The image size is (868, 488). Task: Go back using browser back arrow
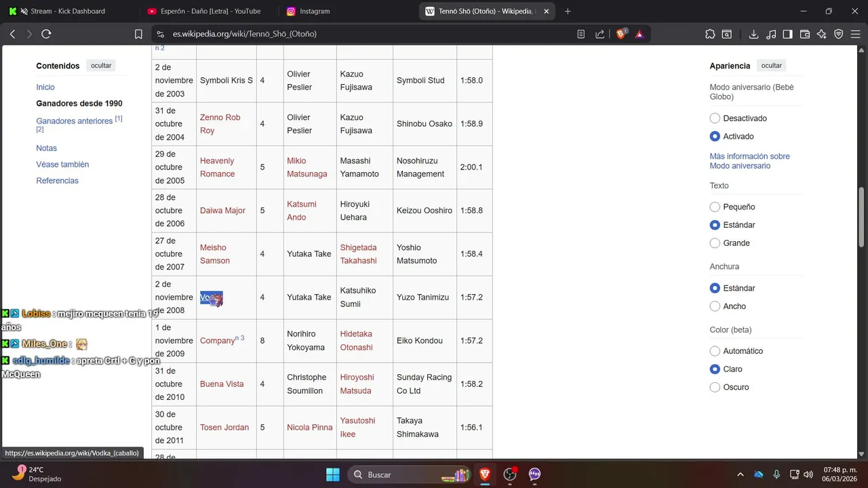[12, 34]
